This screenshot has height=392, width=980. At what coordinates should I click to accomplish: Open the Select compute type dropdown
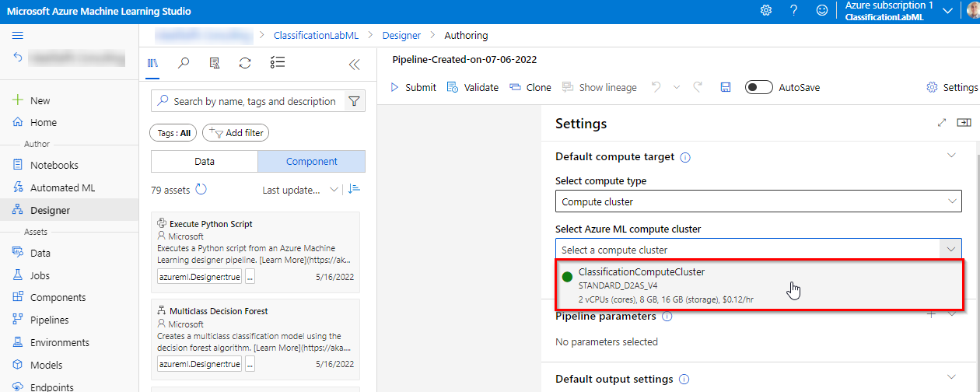click(x=759, y=201)
